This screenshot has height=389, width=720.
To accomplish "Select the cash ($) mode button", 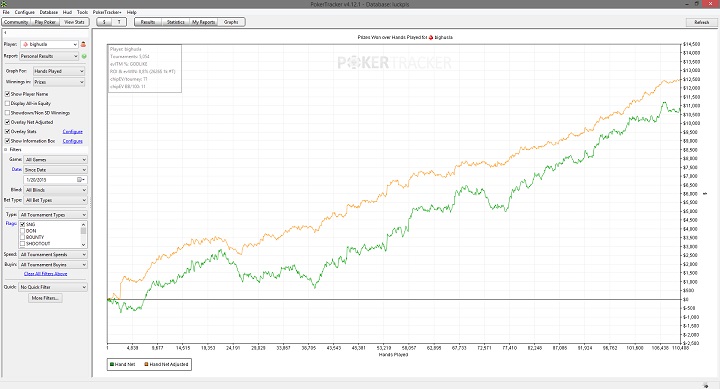I will pyautogui.click(x=104, y=22).
